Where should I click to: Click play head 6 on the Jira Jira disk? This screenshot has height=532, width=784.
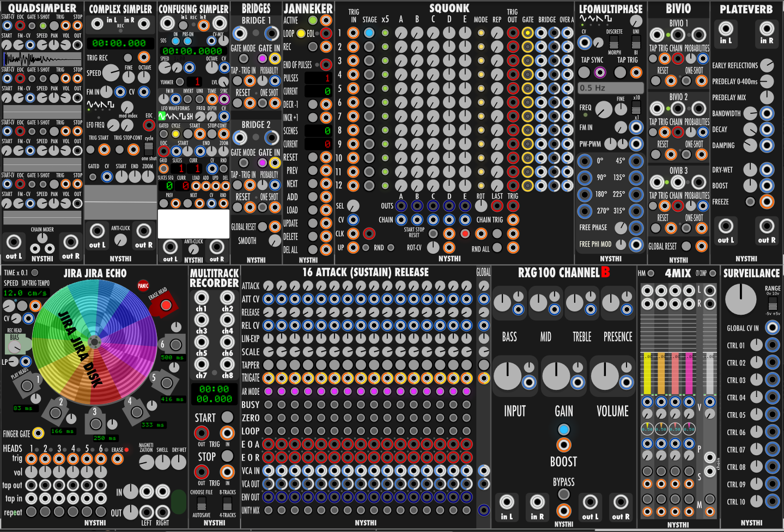tap(175, 345)
